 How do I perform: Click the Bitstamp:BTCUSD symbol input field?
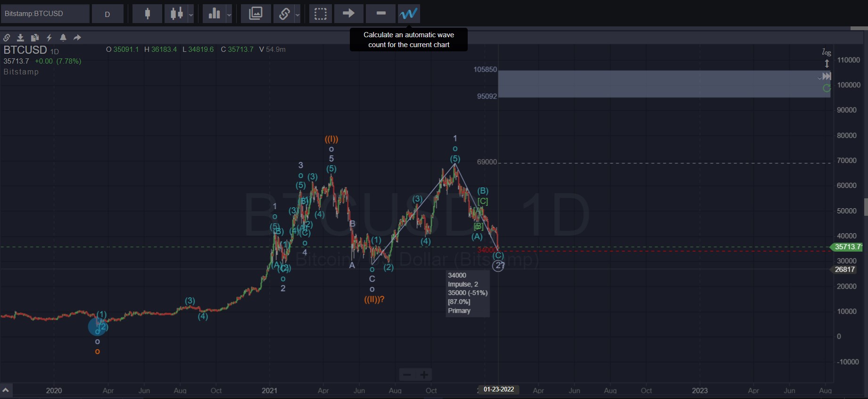point(45,14)
